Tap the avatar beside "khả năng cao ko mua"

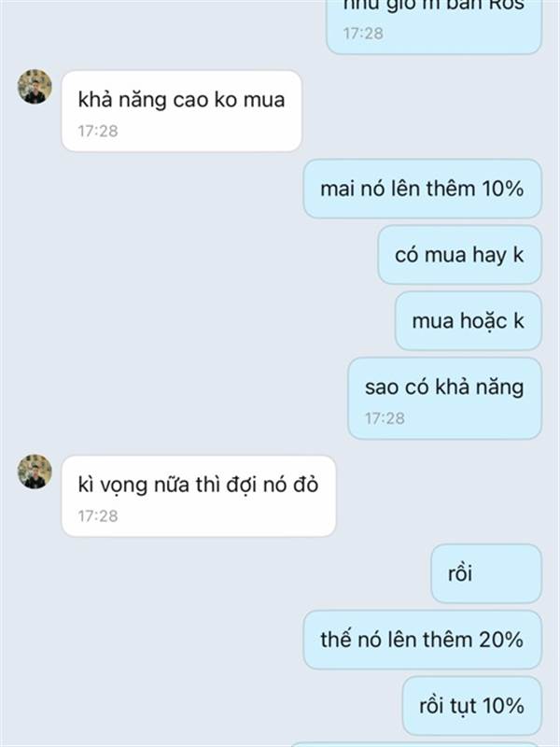(35, 87)
